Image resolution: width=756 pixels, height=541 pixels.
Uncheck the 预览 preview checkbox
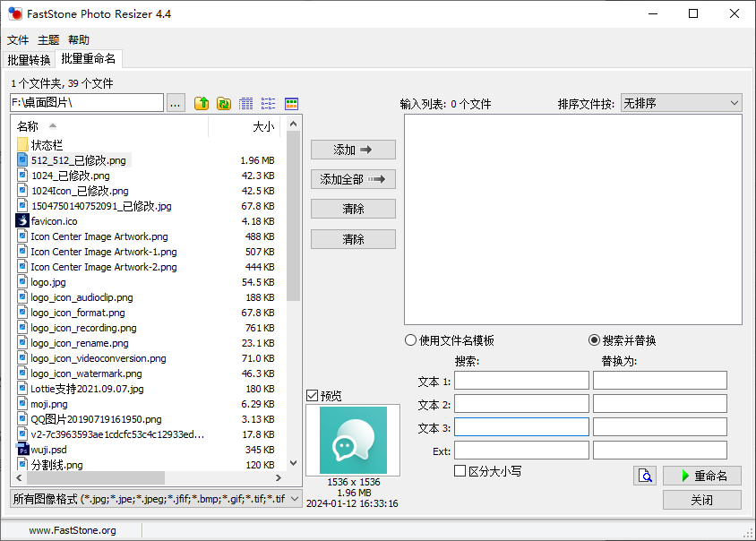coord(312,396)
